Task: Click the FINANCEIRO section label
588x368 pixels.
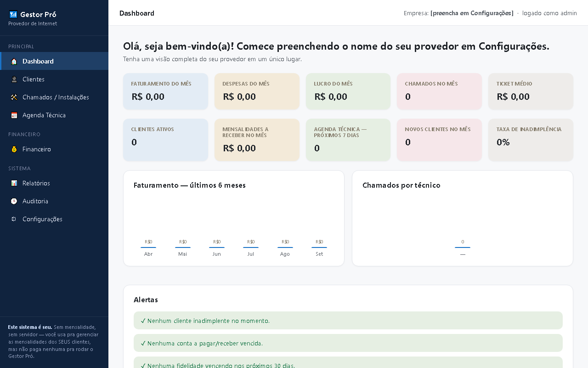Action: coord(24,134)
